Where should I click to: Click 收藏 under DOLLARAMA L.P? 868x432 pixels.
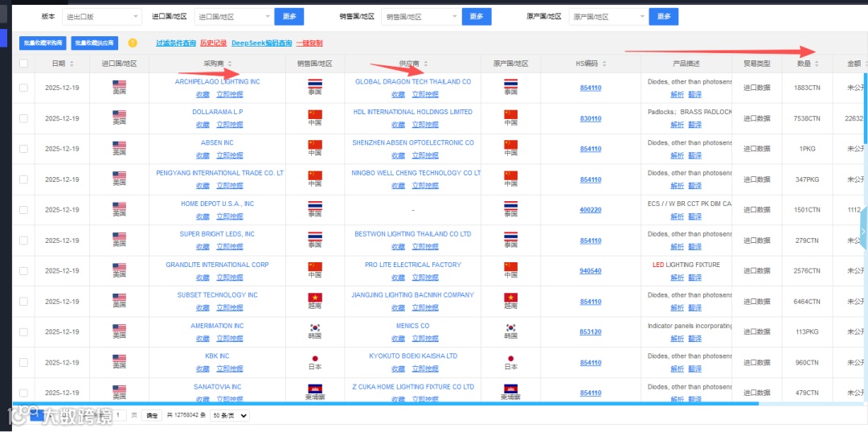[203, 125]
